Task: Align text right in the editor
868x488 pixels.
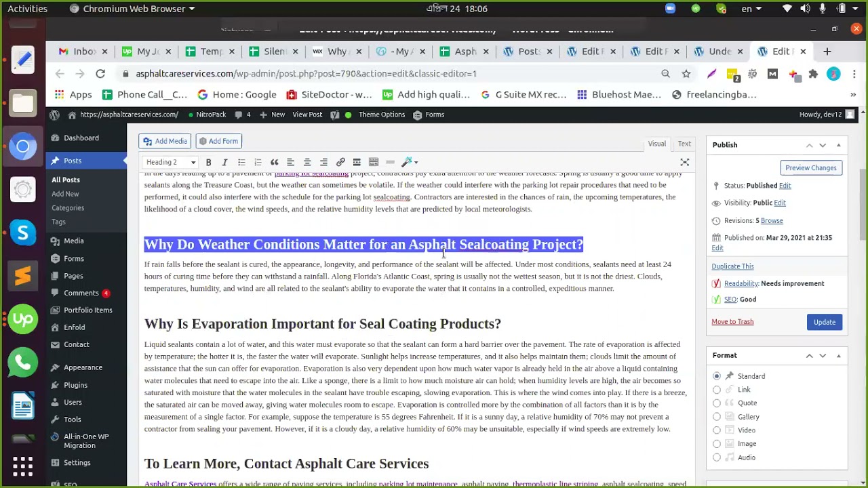Action: [323, 162]
